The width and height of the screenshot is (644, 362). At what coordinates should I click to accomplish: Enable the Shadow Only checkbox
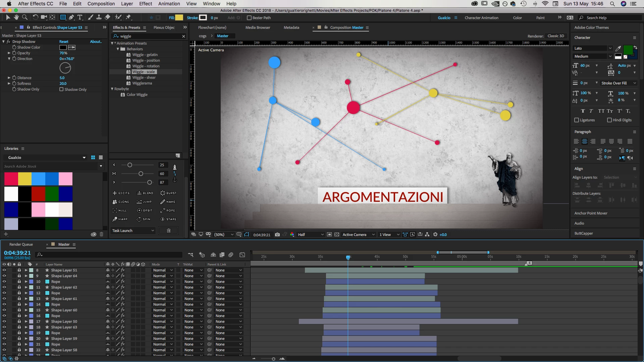[x=61, y=89]
